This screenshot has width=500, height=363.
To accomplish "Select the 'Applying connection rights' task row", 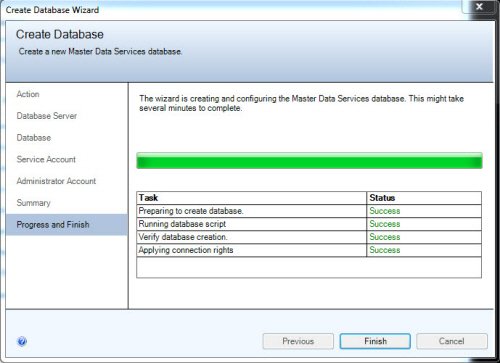I will [x=309, y=250].
